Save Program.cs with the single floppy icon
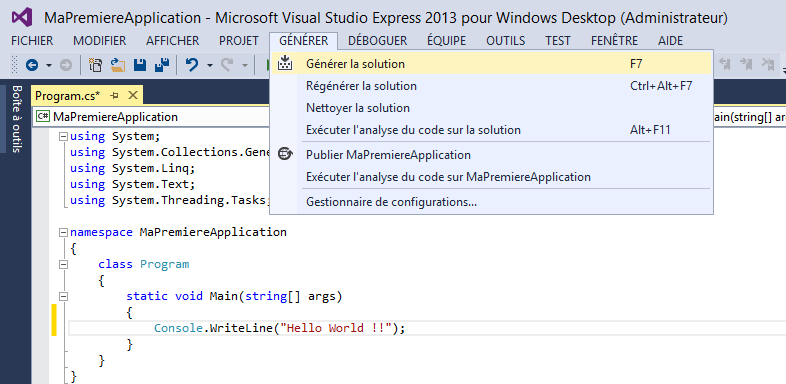The image size is (786, 384). 139,65
